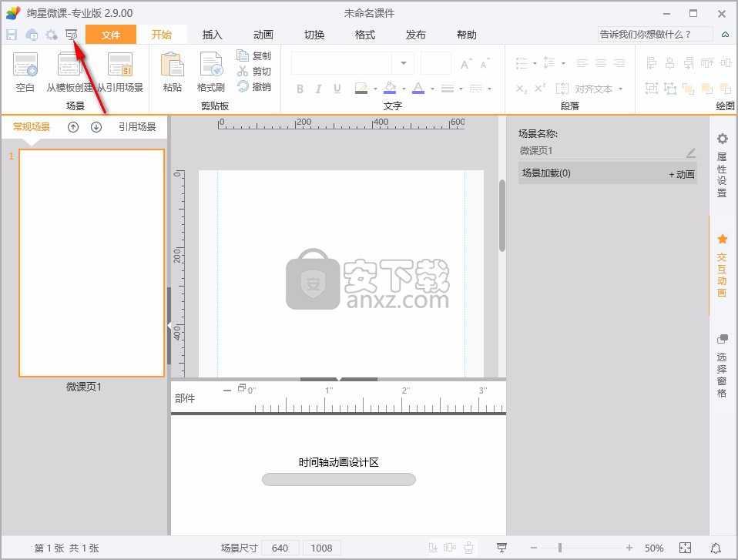Toggle right text alignment
This screenshot has width=738, height=560.
619,63
